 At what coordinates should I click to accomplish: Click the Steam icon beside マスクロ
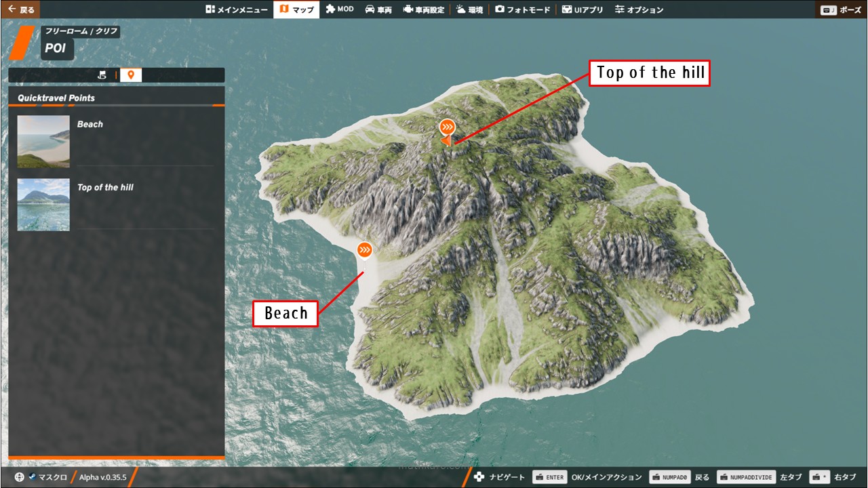[32, 477]
